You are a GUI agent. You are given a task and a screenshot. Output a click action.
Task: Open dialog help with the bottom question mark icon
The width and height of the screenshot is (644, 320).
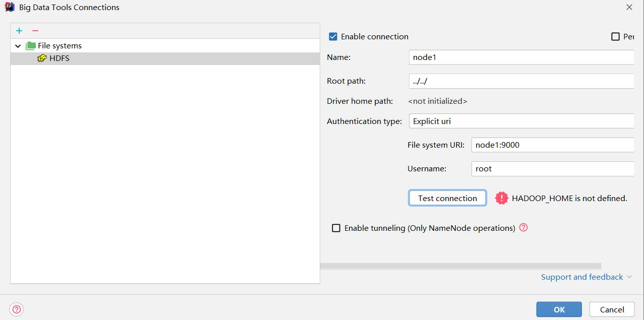click(17, 309)
